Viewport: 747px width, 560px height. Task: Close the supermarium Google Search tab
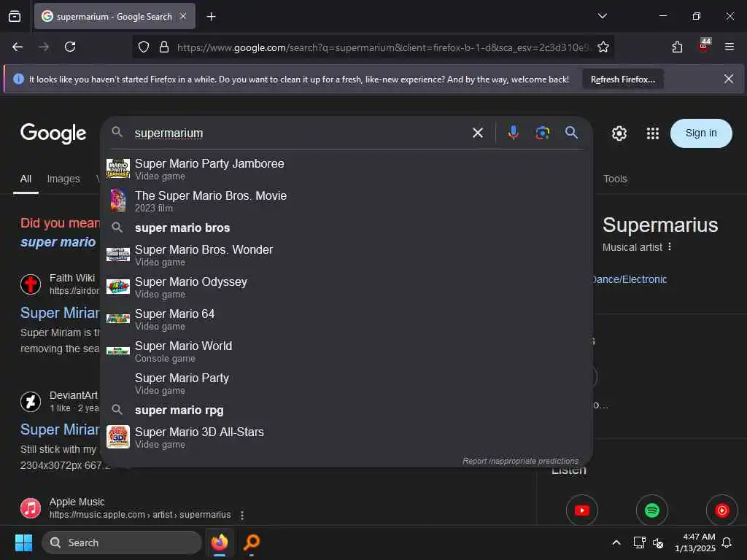click(183, 16)
